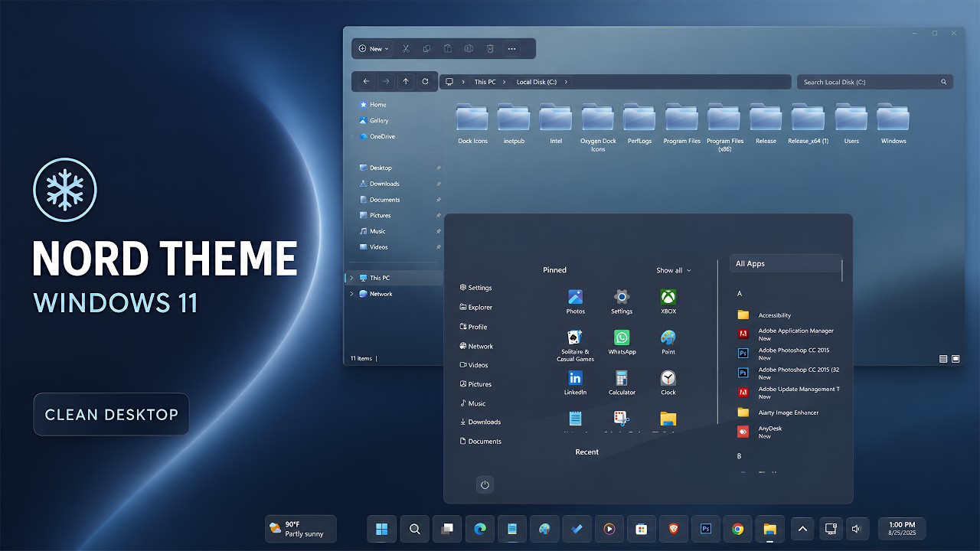Click This PC breadcrumb in address bar
Image resolution: width=980 pixels, height=551 pixels.
485,82
